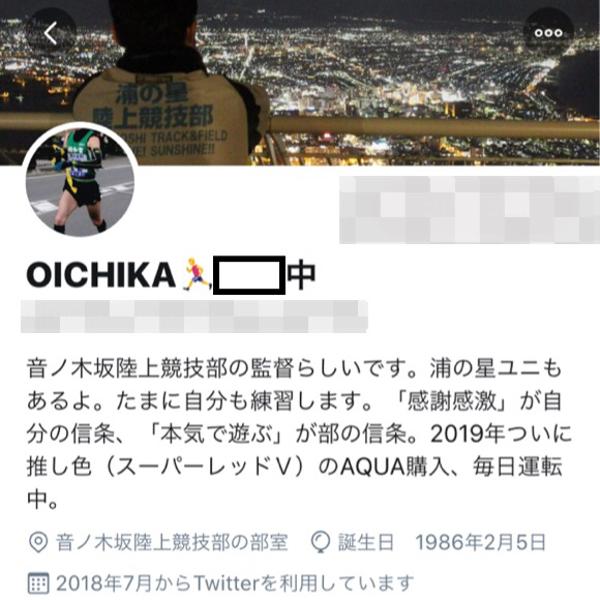The image size is (600, 600).
Task: Tap the runner emoji beside OICHIKA
Action: pyautogui.click(x=197, y=274)
